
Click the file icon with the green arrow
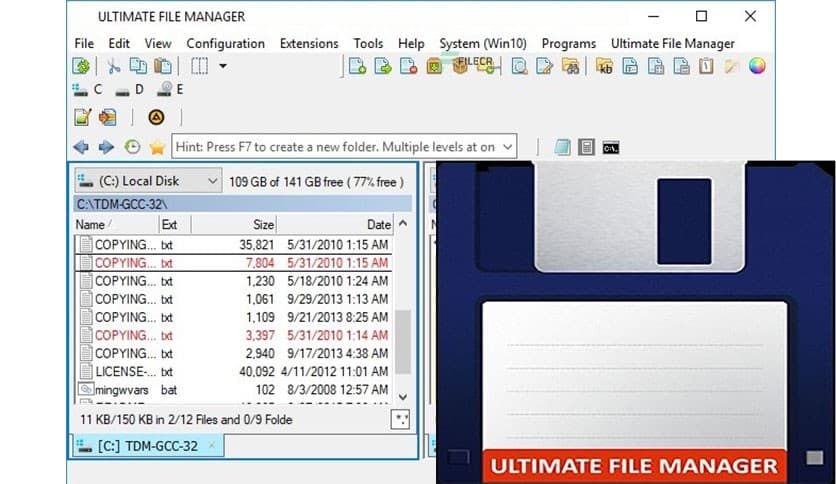click(x=383, y=66)
